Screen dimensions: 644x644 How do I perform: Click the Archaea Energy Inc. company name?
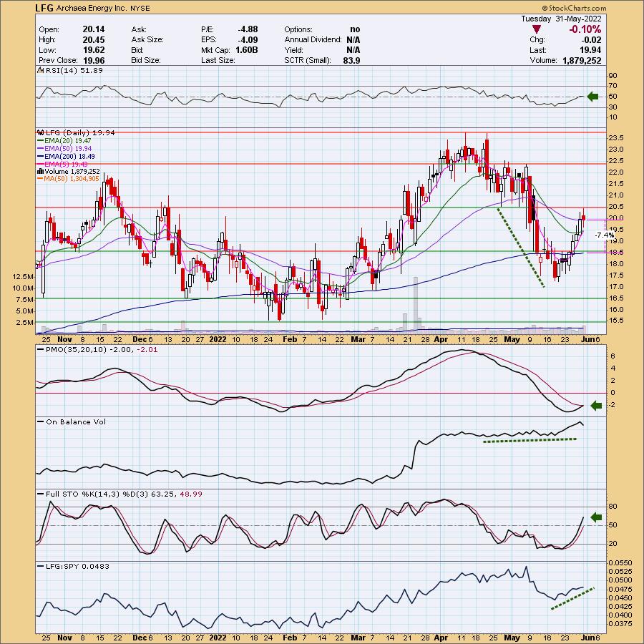click(91, 8)
